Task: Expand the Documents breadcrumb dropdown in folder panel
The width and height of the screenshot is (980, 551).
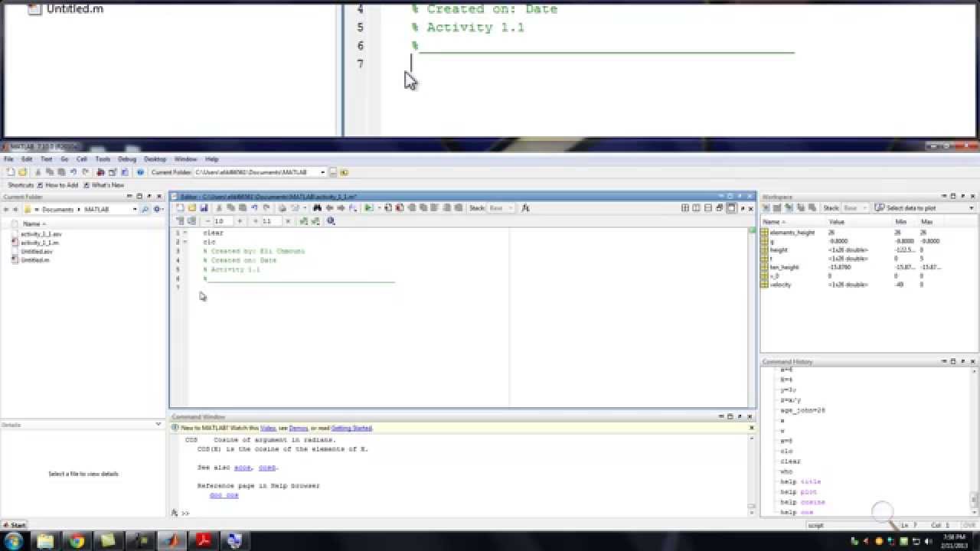Action: pyautogui.click(x=78, y=209)
